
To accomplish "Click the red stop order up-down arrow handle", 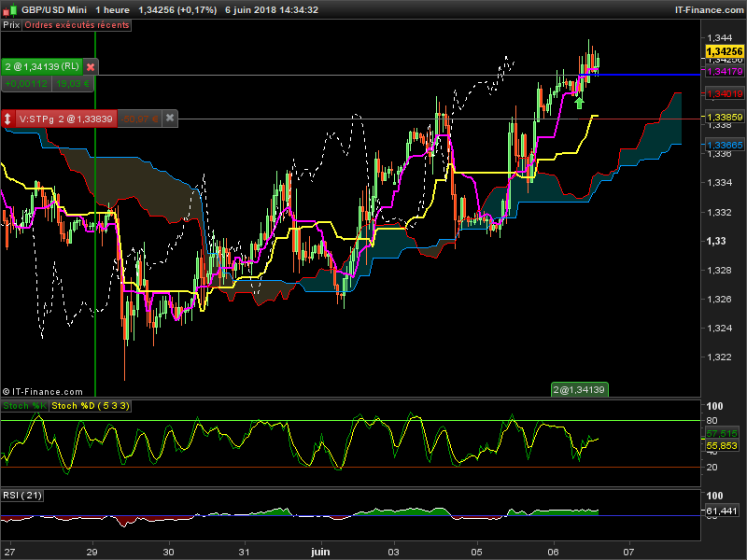I will 7,119.
